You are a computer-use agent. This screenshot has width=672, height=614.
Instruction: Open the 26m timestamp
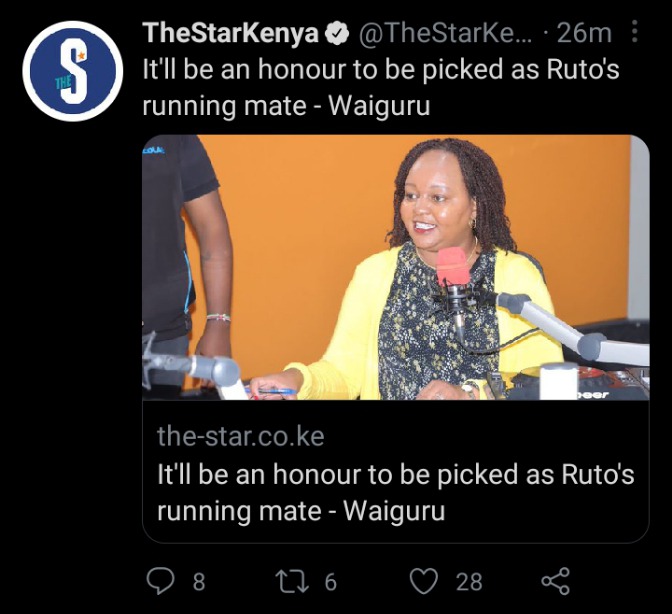pyautogui.click(x=584, y=33)
